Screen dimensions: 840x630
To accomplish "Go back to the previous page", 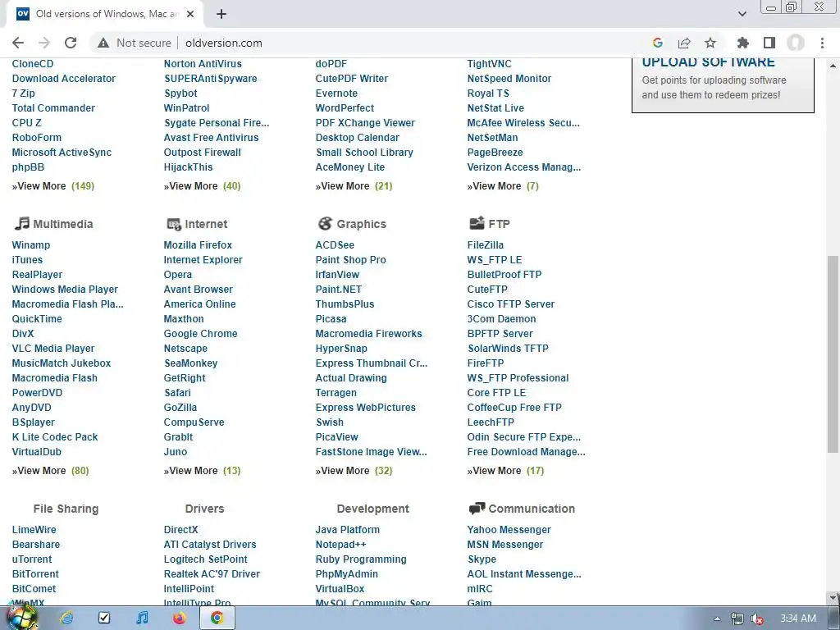I will tap(18, 43).
